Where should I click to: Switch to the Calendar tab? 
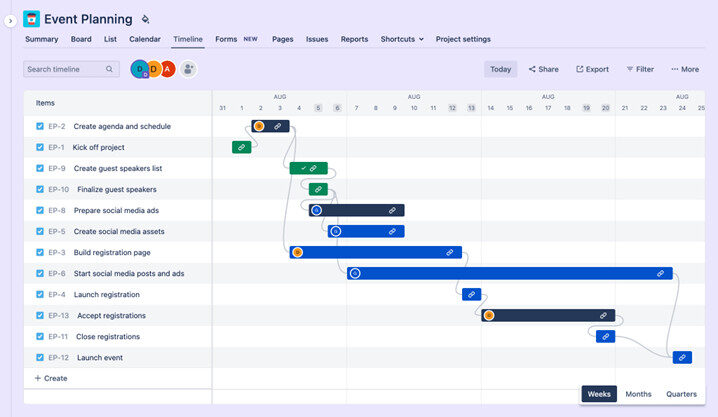tap(144, 39)
